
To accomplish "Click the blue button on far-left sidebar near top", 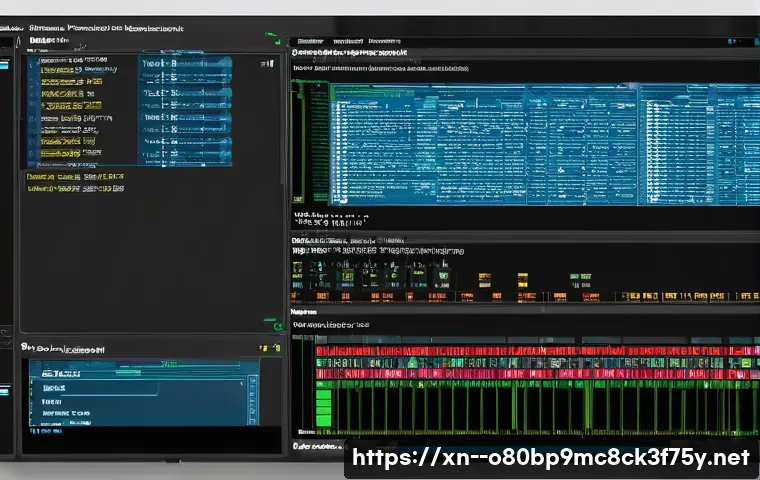I will pos(4,63).
